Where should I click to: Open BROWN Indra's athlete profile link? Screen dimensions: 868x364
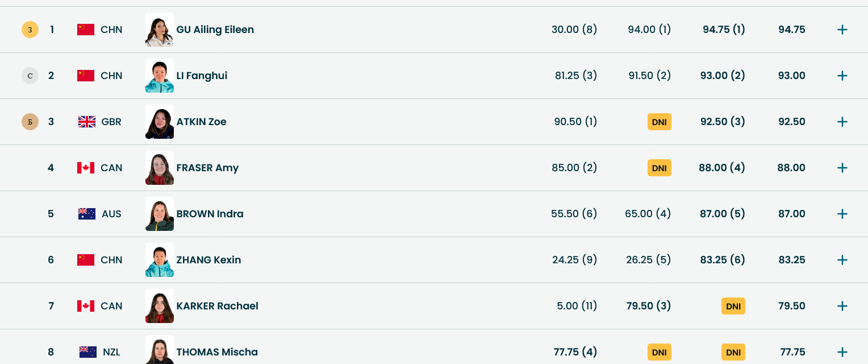pos(210,214)
